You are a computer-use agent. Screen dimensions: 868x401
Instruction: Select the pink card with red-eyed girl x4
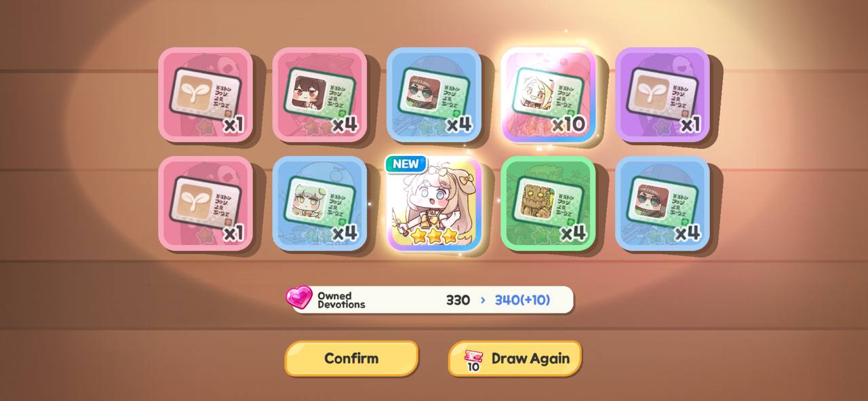pos(319,95)
